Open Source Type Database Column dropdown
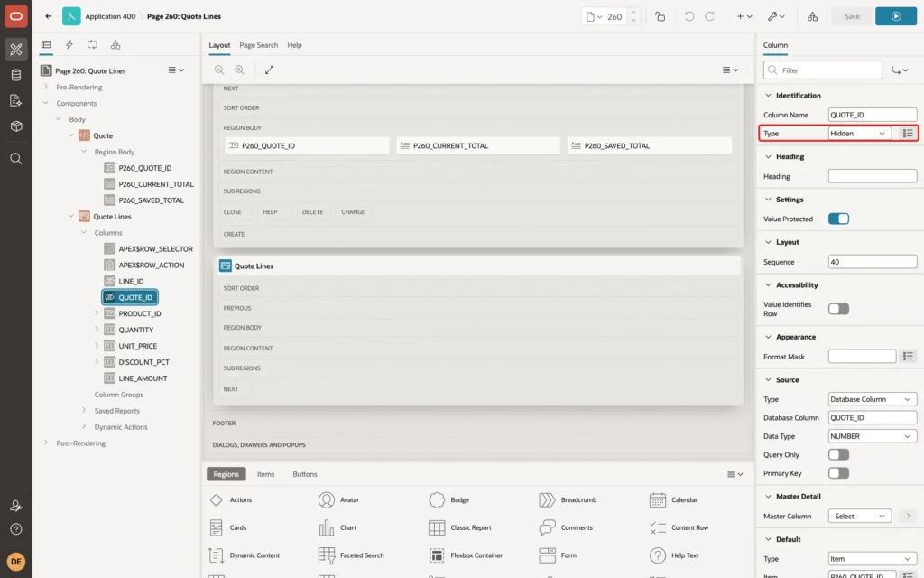Screen dimensions: 924x578 tap(873, 399)
